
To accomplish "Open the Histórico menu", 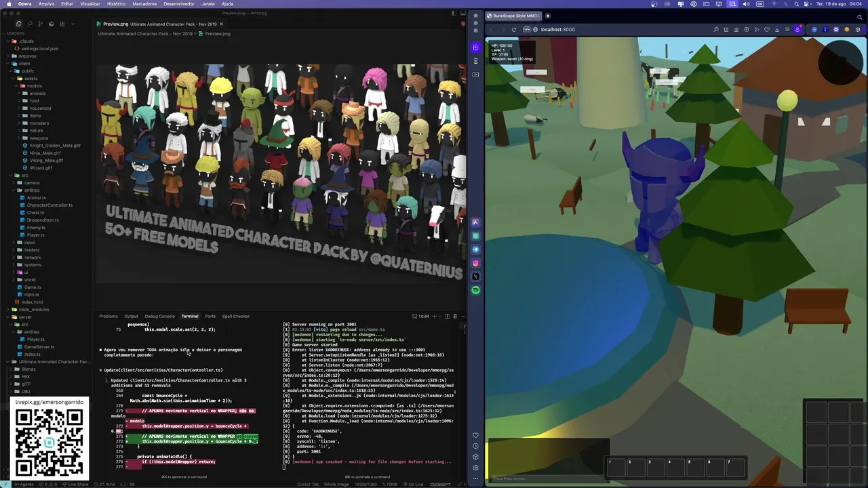I will [116, 3].
